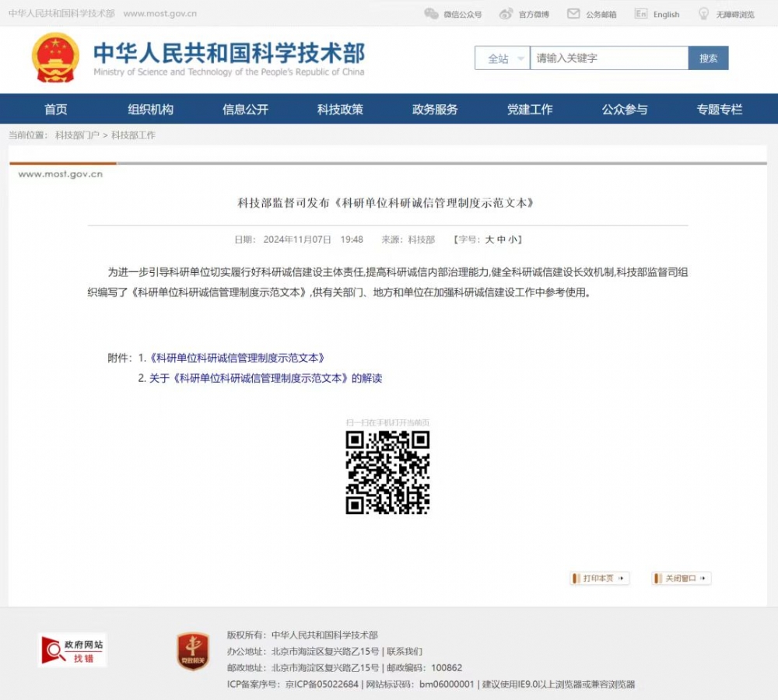The height and width of the screenshot is (700, 778).
Task: Click the public mailbox envelope icon
Action: point(573,14)
